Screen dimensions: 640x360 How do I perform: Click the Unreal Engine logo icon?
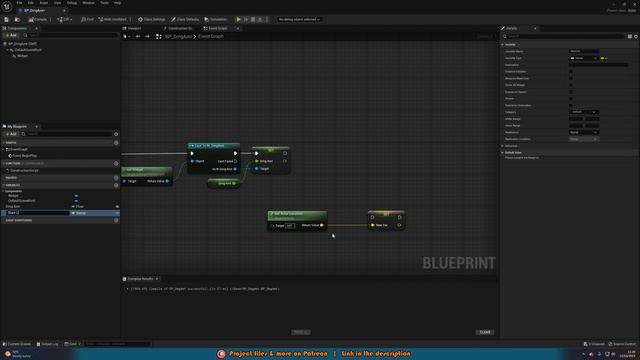pos(7,6)
